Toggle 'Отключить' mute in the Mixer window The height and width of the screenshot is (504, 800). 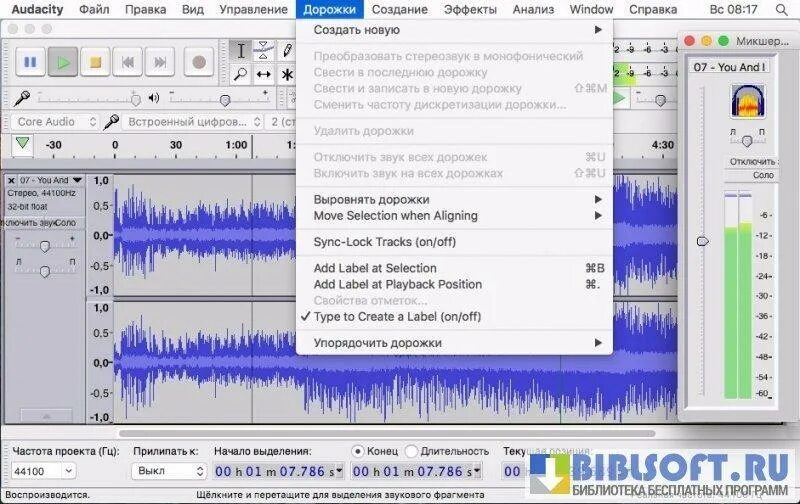click(x=751, y=162)
